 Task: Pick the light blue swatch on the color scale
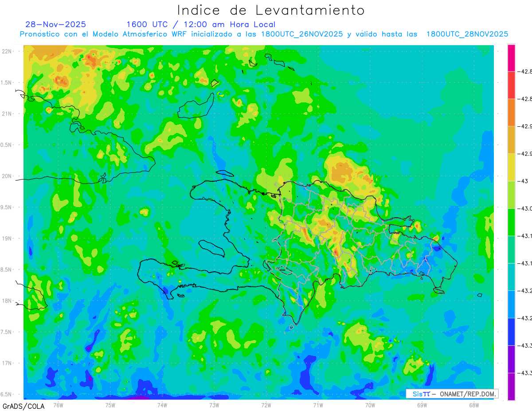point(511,304)
